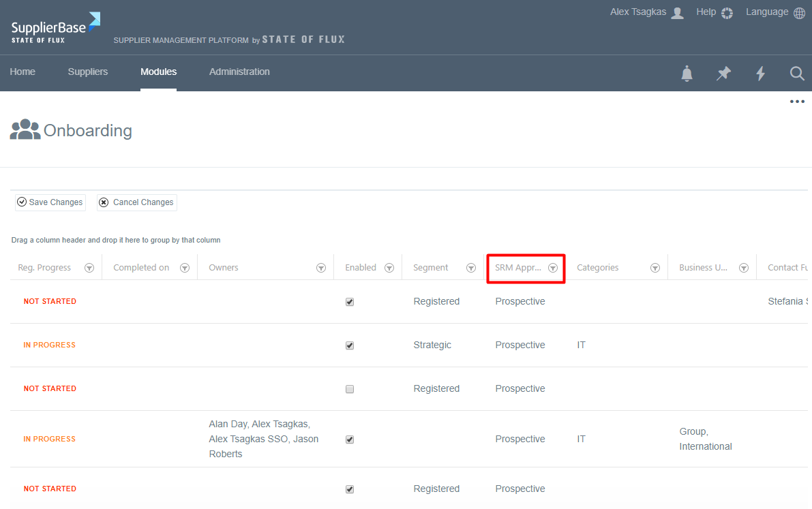Open filter for SRM Approach column
This screenshot has height=509, width=812.
click(x=553, y=268)
